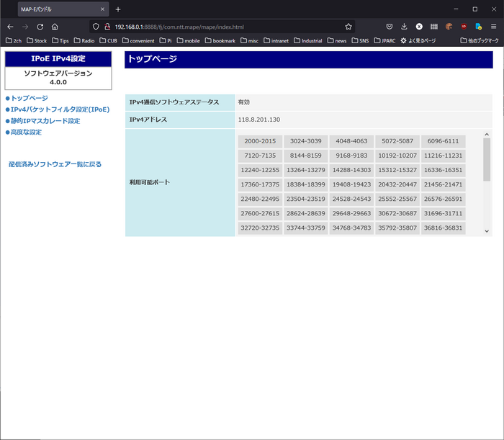Click port range 17360-17375
This screenshot has height=440, width=504.
point(260,184)
